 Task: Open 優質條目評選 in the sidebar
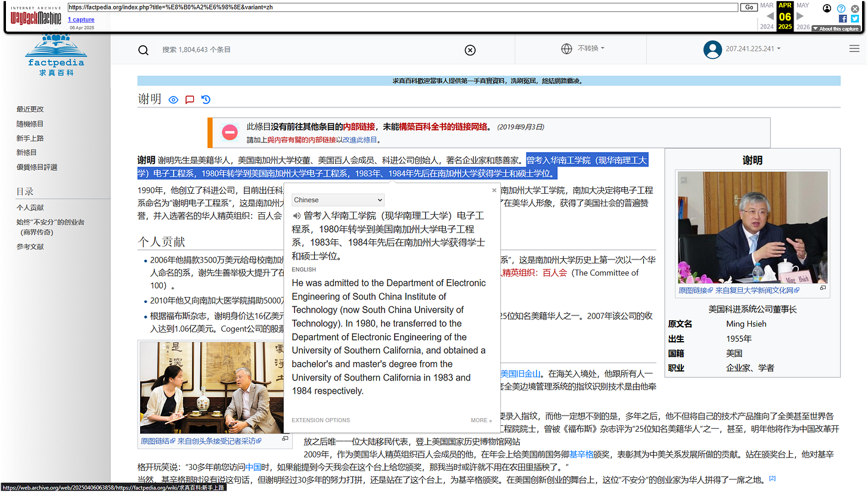coord(37,168)
